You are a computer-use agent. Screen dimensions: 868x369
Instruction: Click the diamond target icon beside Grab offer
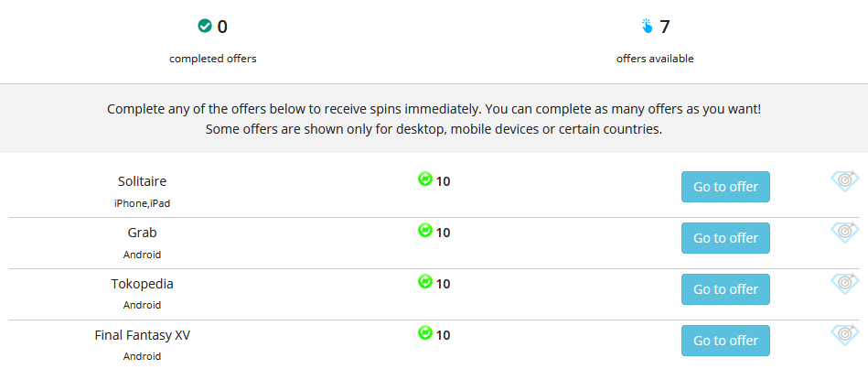[x=845, y=233]
